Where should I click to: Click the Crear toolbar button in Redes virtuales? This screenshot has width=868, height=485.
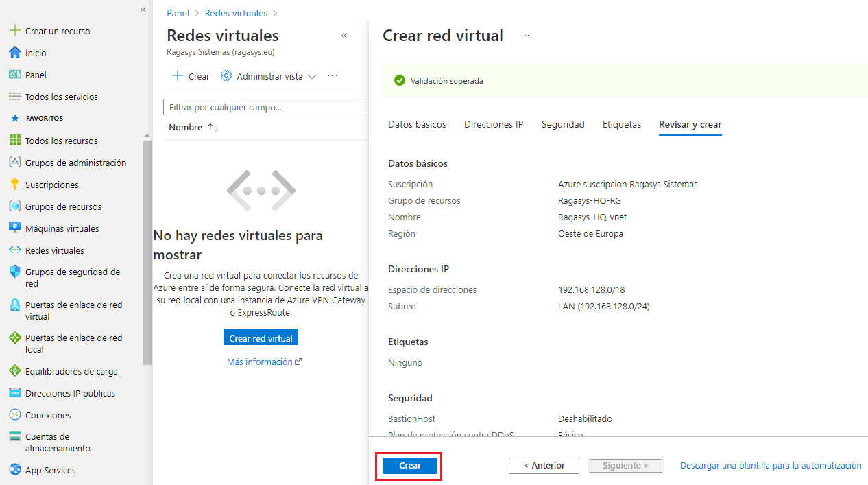point(191,76)
